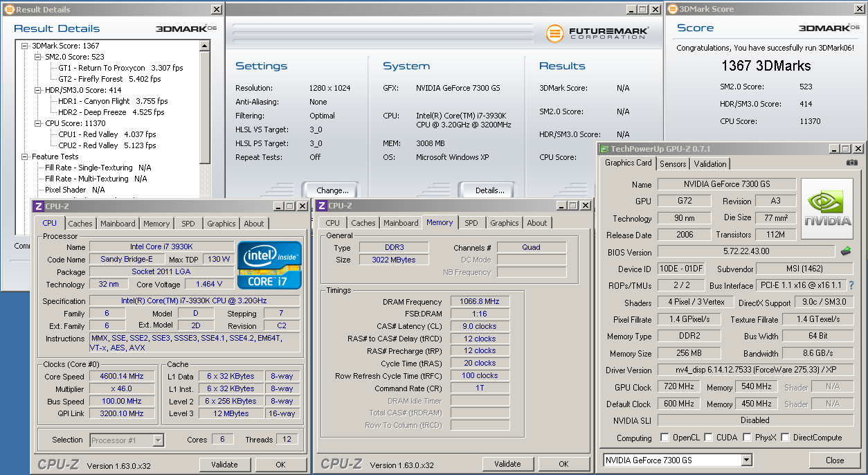Image resolution: width=868 pixels, height=475 pixels.
Task: Select CPU1 - Red Valley row
Action: [x=107, y=134]
